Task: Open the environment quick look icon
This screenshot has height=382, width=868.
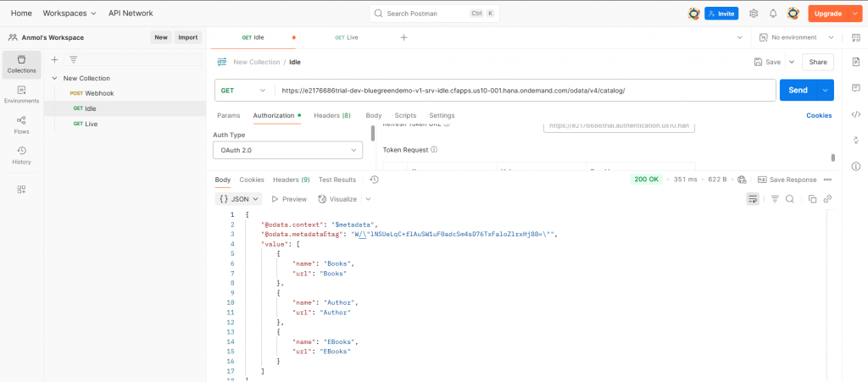Action: click(856, 37)
